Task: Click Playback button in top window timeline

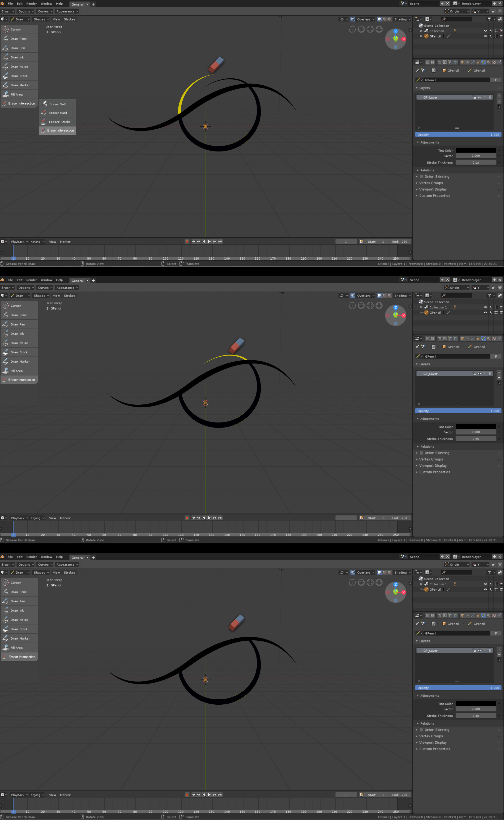Action: point(19,242)
